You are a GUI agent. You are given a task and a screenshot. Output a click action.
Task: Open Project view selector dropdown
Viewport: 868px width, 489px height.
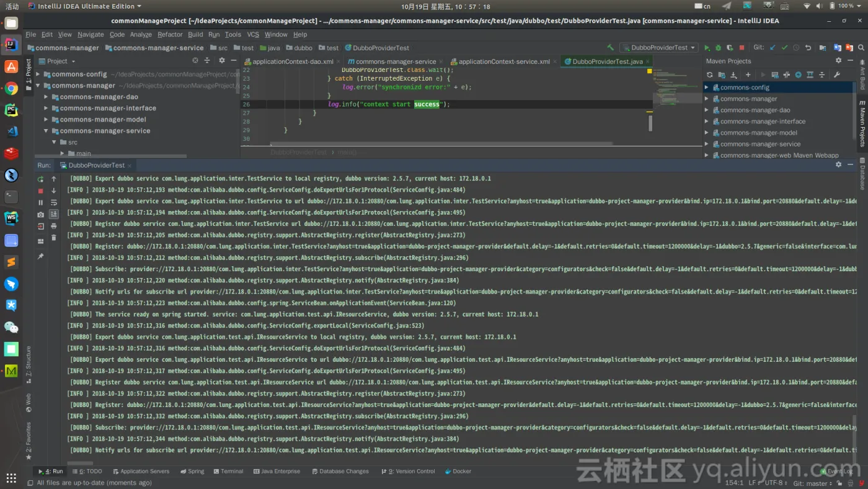56,61
